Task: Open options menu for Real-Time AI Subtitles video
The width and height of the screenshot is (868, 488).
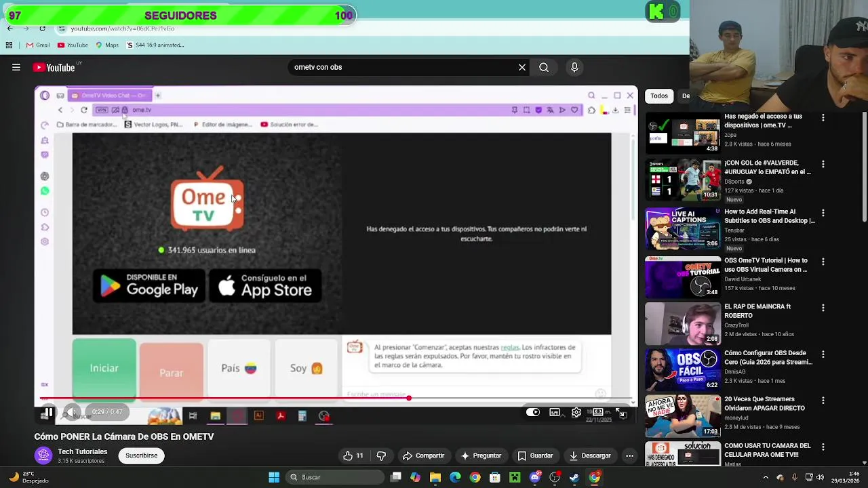Action: [823, 213]
